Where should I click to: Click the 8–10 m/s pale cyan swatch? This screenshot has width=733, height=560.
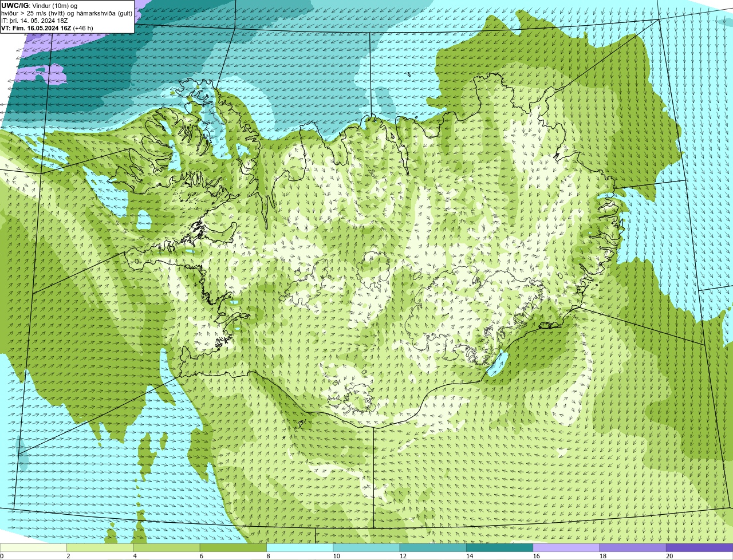click(x=300, y=547)
